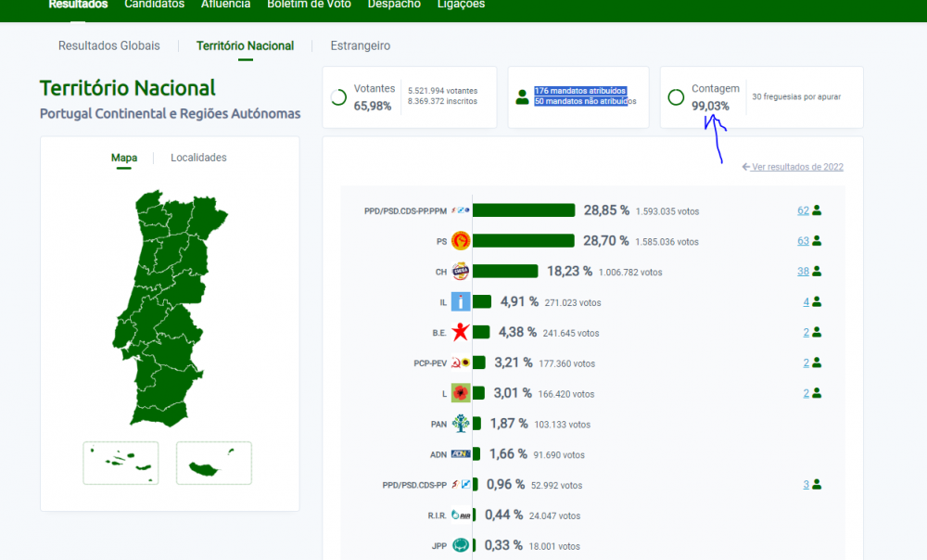
Task: Open the 38 mandates link for CH
Action: [x=803, y=272]
